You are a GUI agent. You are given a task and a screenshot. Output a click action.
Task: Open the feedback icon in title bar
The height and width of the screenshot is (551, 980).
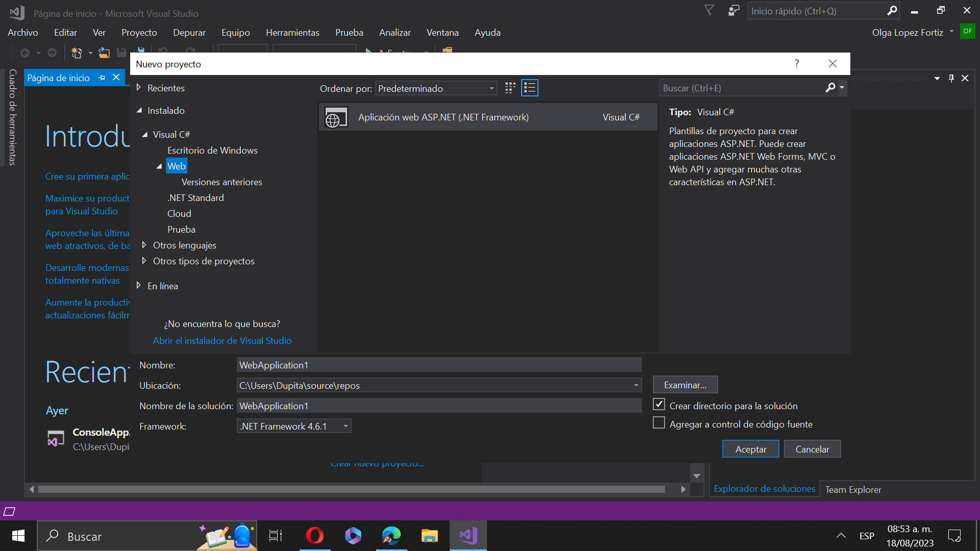[733, 11]
